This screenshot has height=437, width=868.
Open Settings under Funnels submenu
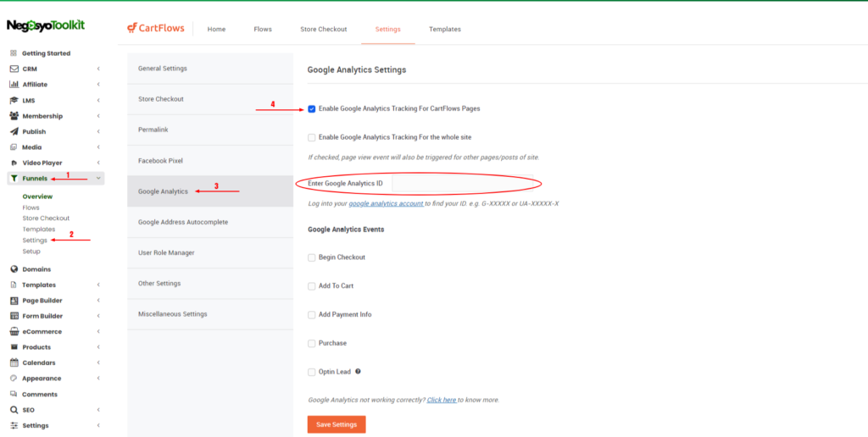pyautogui.click(x=35, y=240)
